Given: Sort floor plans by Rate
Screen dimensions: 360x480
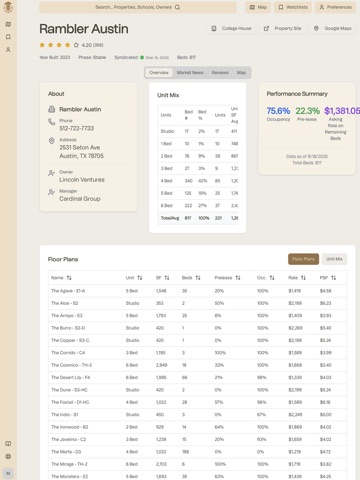Looking at the screenshot, I should click(297, 278).
